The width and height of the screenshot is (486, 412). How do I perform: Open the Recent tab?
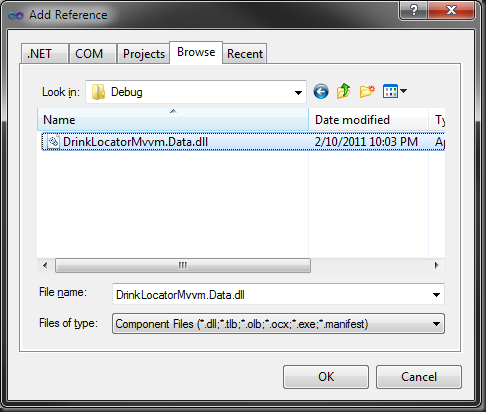tap(245, 53)
